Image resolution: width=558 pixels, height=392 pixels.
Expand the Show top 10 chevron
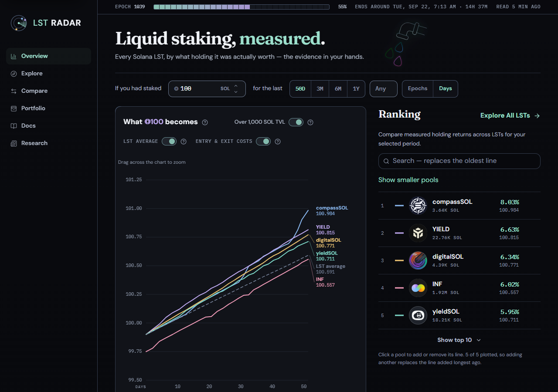tap(479, 340)
